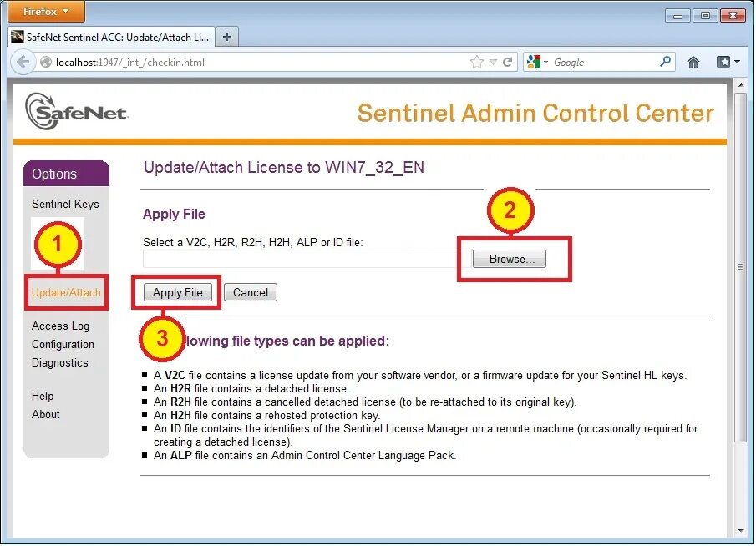Select the SafeNet Sentinel ACC tab
The width and height of the screenshot is (756, 546).
[111, 37]
